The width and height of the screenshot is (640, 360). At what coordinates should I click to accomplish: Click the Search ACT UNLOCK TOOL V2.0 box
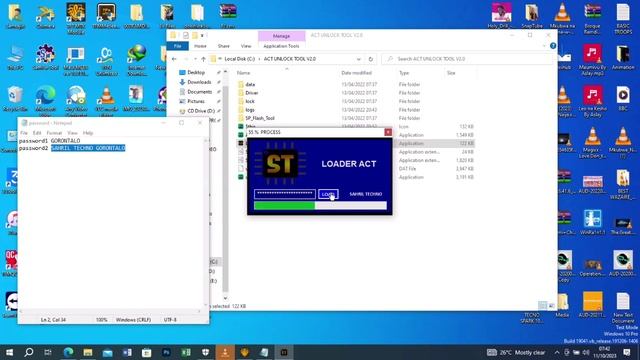(x=467, y=59)
